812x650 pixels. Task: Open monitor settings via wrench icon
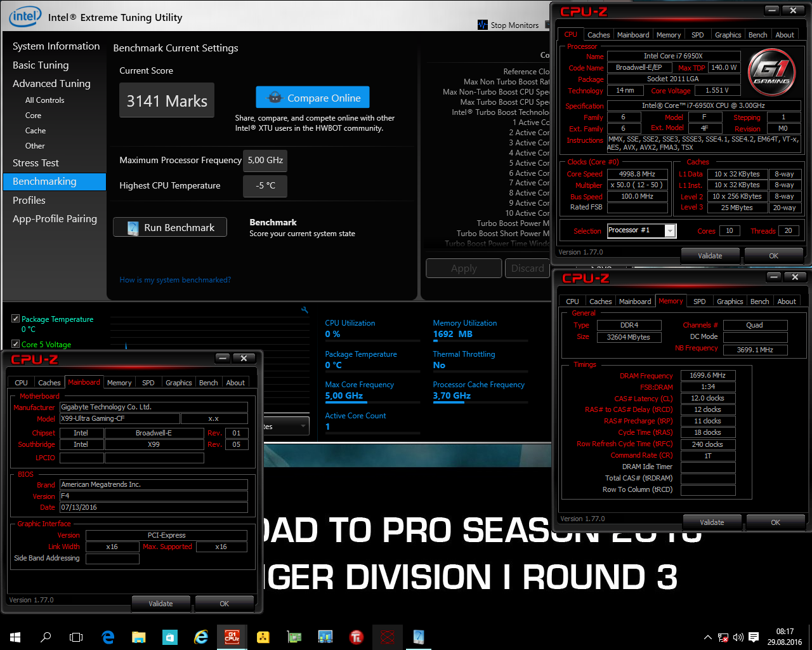point(304,310)
